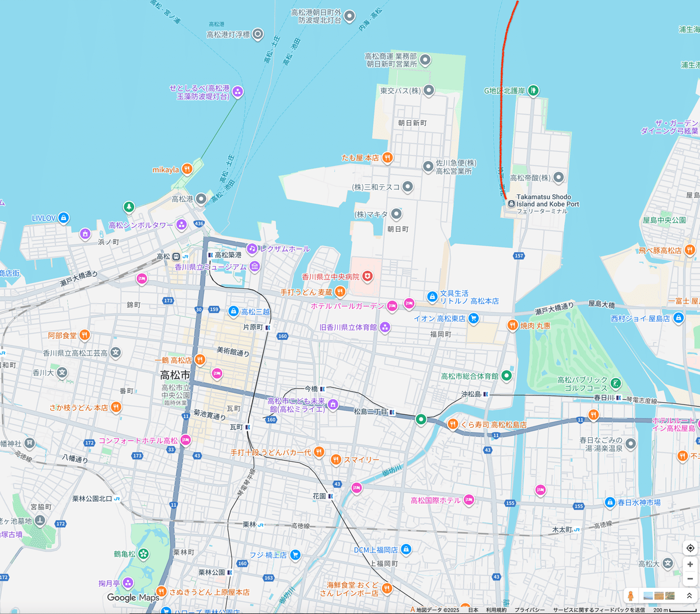Center map on my current location
The width and height of the screenshot is (700, 614).
[x=690, y=548]
